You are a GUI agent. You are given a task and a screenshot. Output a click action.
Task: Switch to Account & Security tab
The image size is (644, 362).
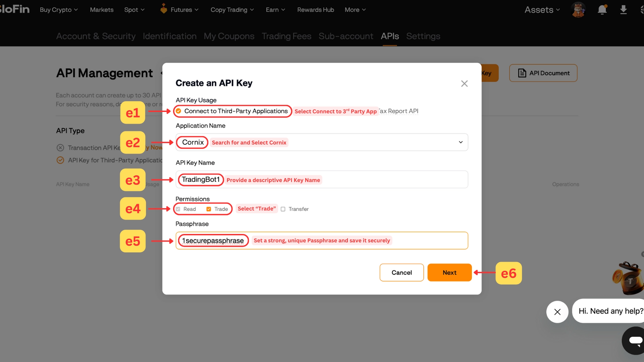tap(96, 36)
